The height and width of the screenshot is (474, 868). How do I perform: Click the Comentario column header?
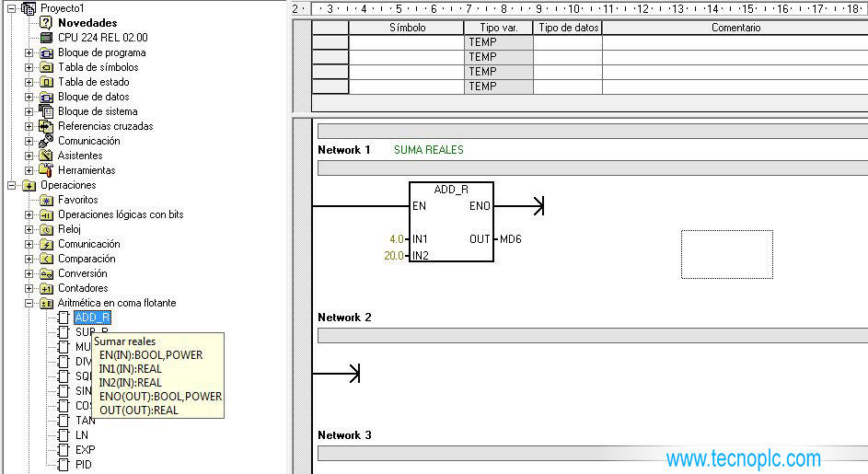[735, 28]
